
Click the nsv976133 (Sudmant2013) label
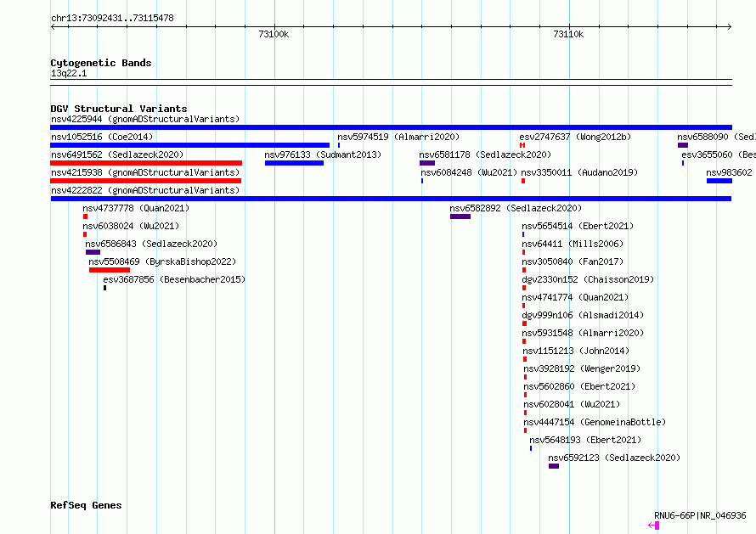coord(323,155)
